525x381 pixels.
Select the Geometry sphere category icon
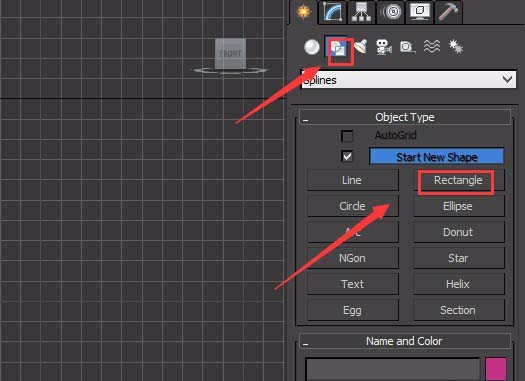click(311, 47)
